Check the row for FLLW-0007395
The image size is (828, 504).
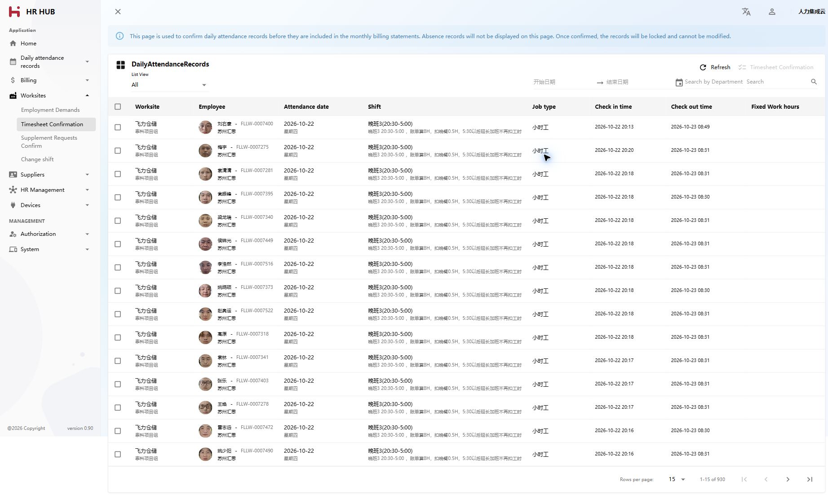pos(118,198)
